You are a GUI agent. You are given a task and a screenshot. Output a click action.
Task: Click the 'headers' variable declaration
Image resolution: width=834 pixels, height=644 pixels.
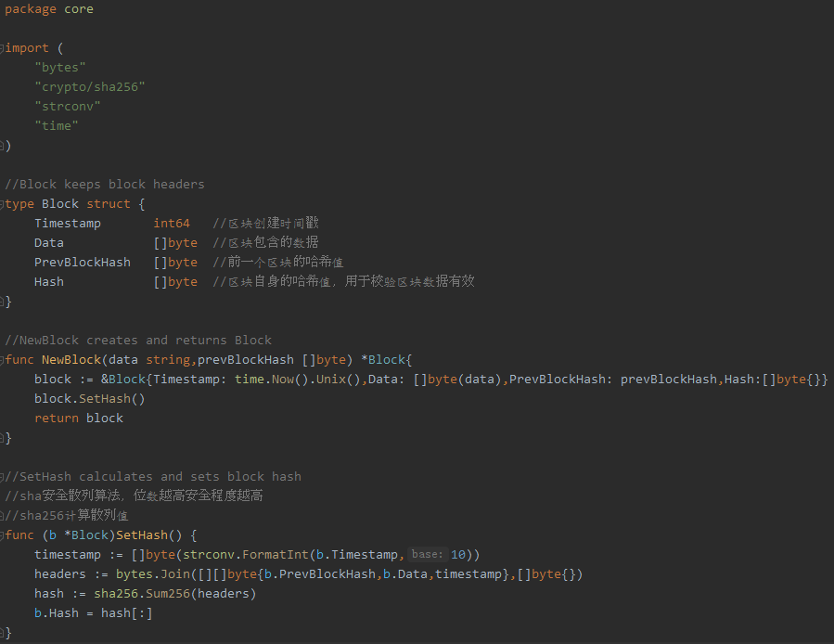pyautogui.click(x=60, y=574)
